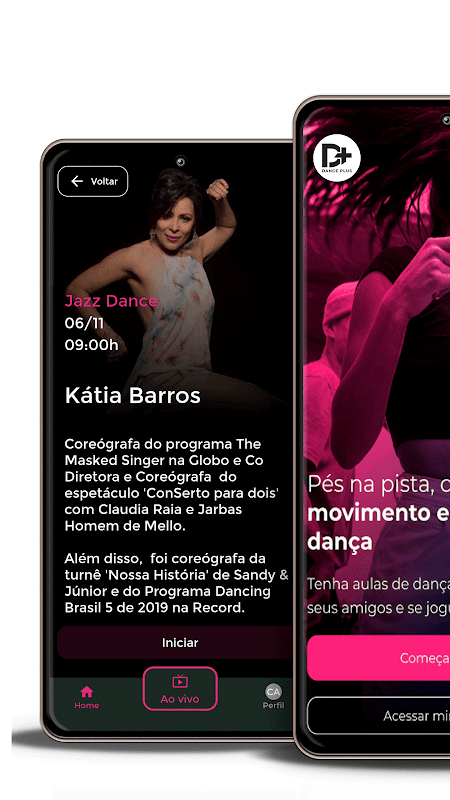
Task: Tap the biography paragraph mentioning Masked Singer
Action: [174, 485]
